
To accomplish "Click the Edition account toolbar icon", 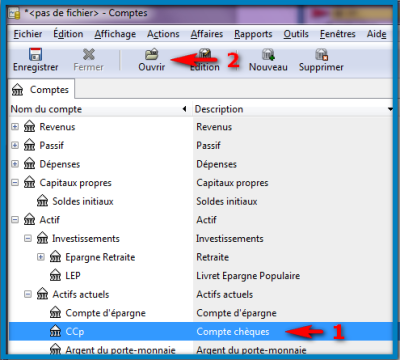I will click(x=205, y=53).
